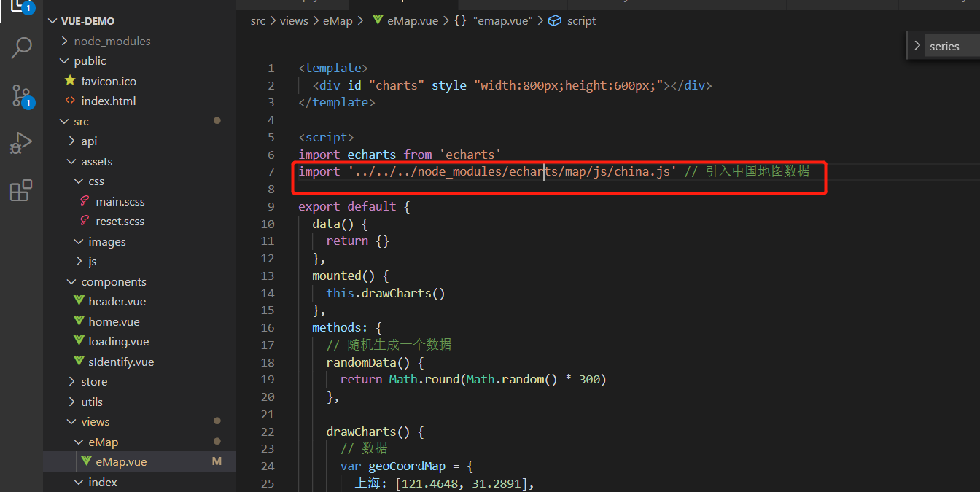Click the Vue icon in breadcrumb
980x492 pixels.
click(x=378, y=20)
